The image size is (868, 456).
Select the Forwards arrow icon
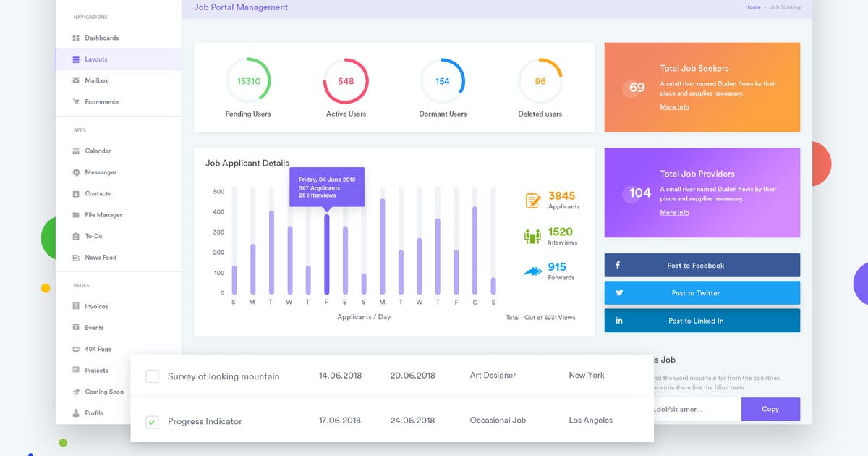point(533,271)
